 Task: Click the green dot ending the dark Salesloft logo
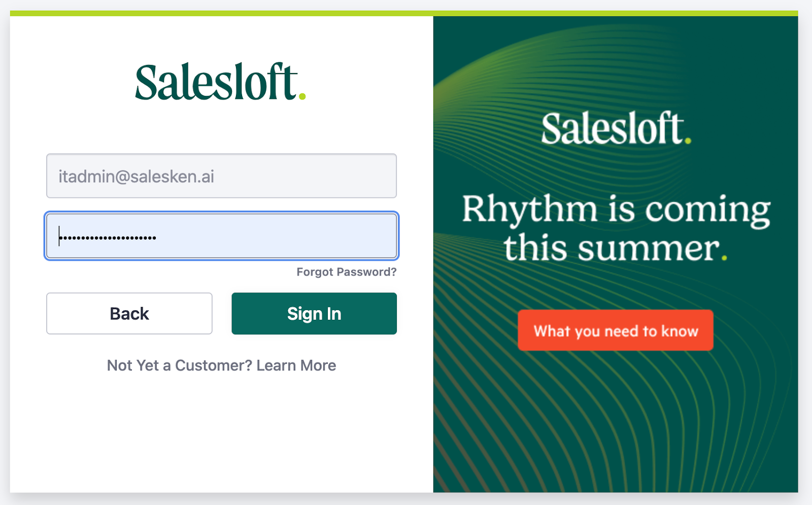click(x=302, y=95)
